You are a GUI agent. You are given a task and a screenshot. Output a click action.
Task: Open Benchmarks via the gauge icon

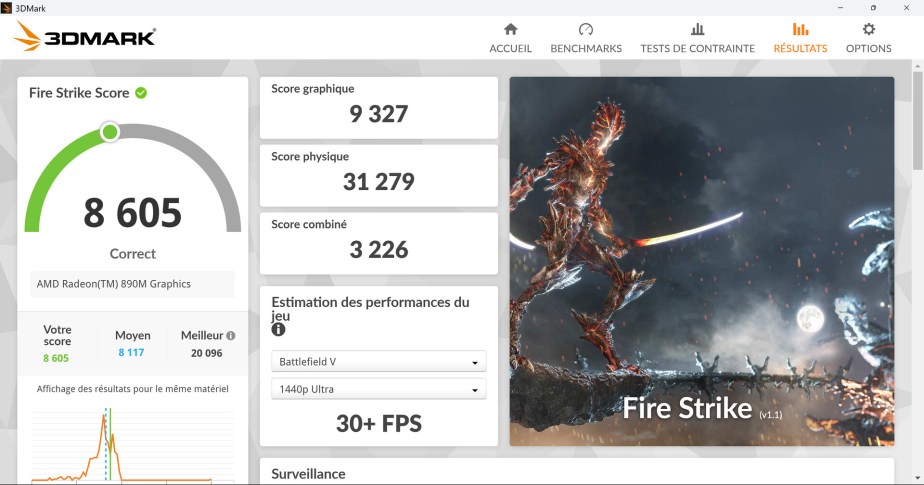(x=586, y=29)
